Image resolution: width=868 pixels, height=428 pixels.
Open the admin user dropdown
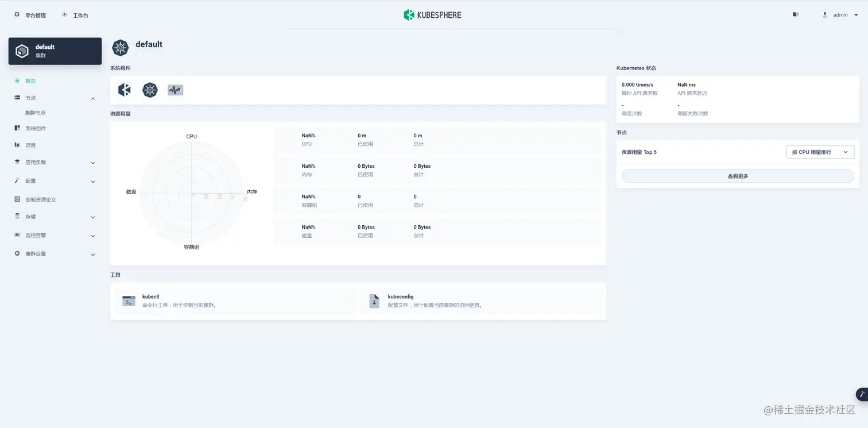(x=840, y=15)
